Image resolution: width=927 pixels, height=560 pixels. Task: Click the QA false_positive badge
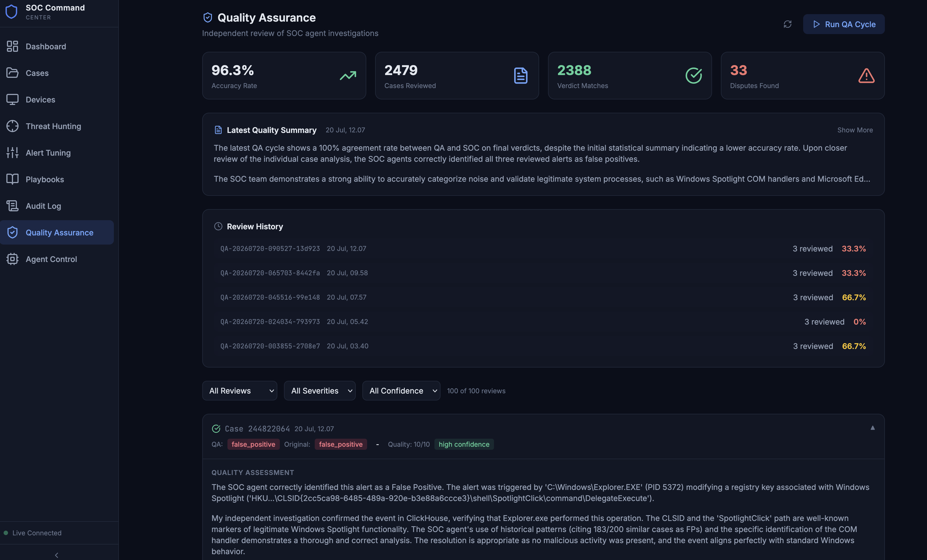(x=253, y=444)
